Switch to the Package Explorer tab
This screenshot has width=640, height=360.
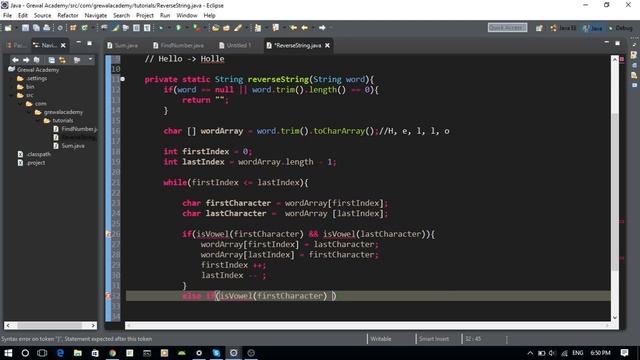pos(16,45)
